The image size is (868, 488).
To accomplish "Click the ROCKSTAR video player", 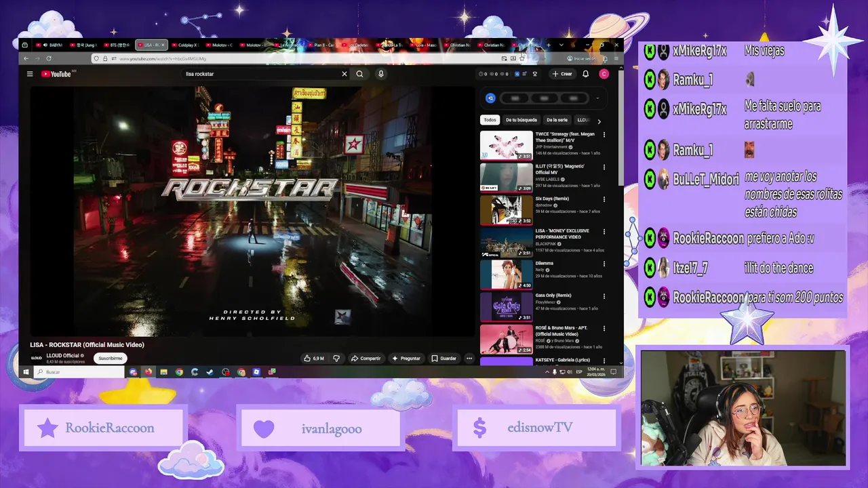I will pos(252,211).
